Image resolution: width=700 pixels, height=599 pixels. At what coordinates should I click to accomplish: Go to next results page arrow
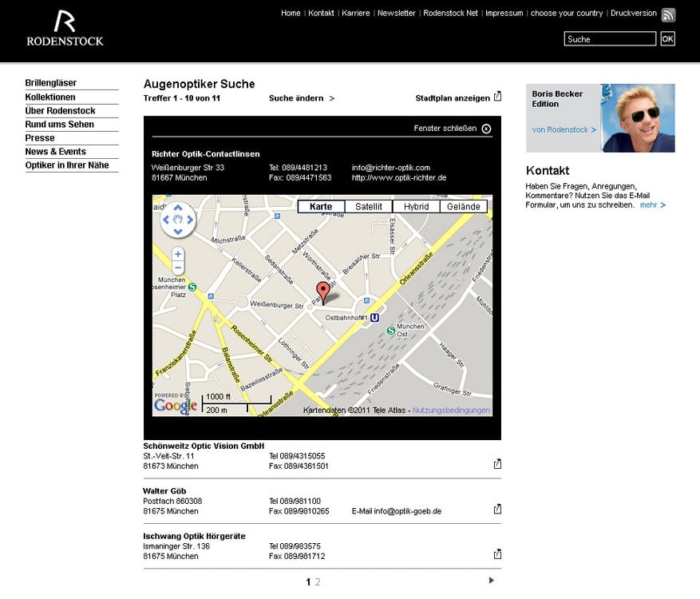pyautogui.click(x=492, y=581)
